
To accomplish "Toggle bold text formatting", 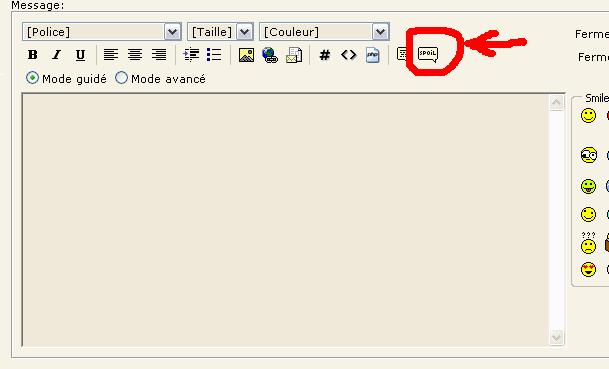I will coord(33,55).
